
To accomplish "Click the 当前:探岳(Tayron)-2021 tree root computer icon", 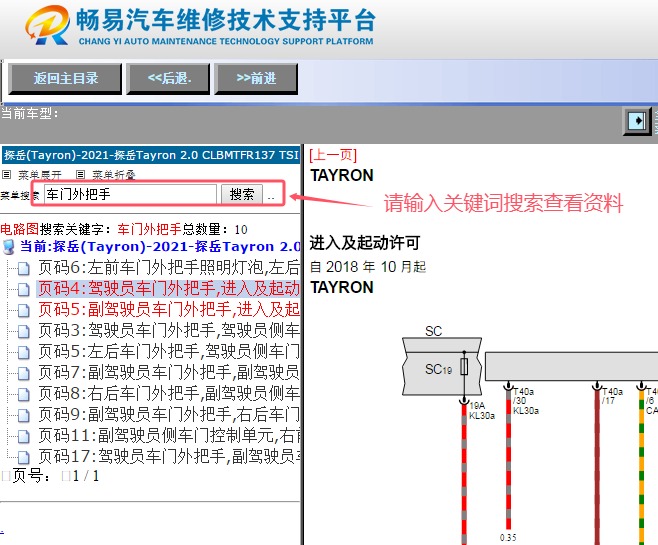I will [8, 247].
